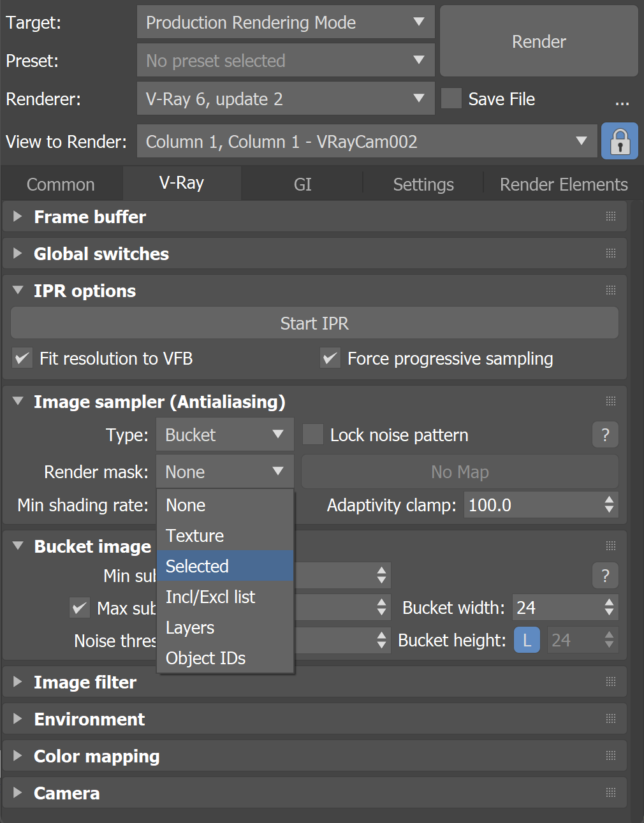Viewport: 644px width, 823px height.
Task: Click the Camera rollout drag handle
Action: pyautogui.click(x=610, y=793)
